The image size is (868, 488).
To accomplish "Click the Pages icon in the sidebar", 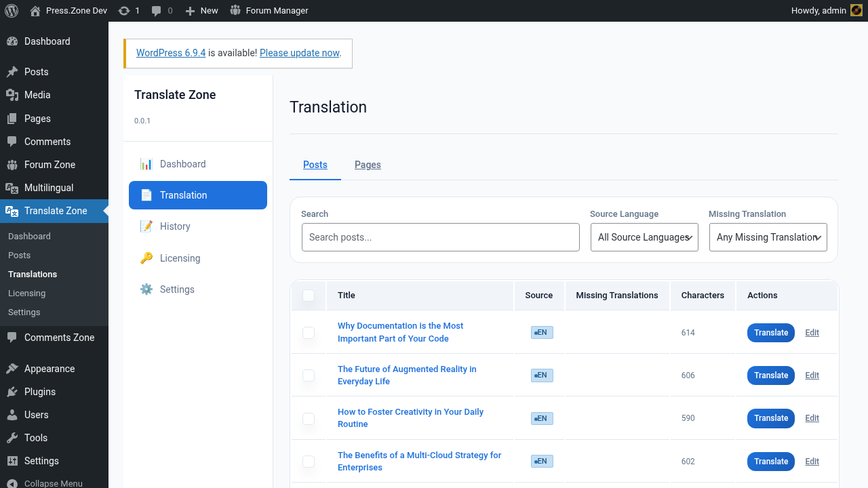I will tap(12, 119).
